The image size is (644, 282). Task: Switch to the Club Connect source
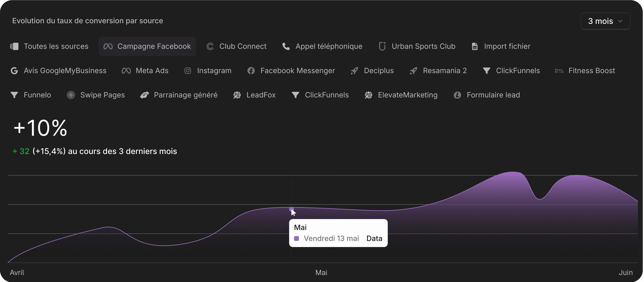[236, 46]
